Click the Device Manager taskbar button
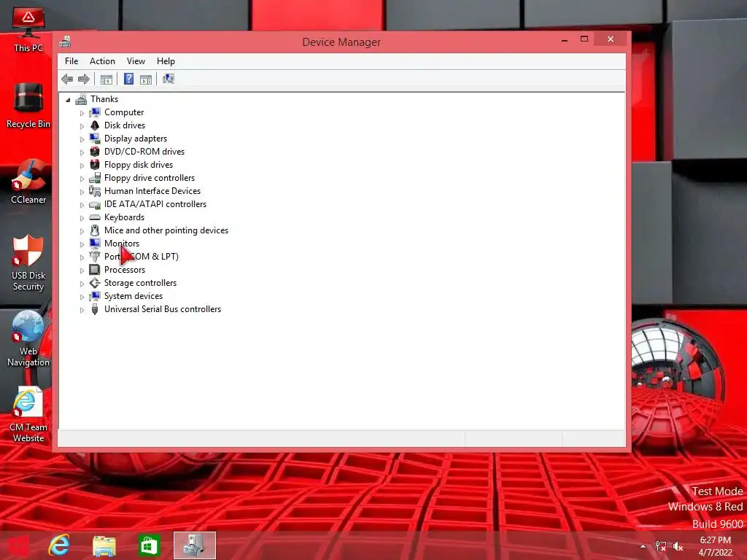 pyautogui.click(x=194, y=545)
